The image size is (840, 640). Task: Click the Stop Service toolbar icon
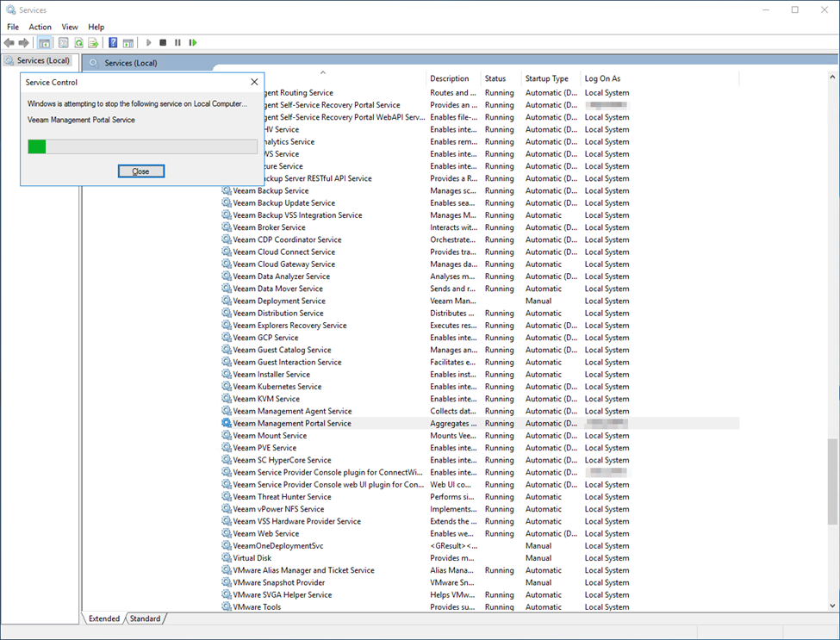click(163, 42)
